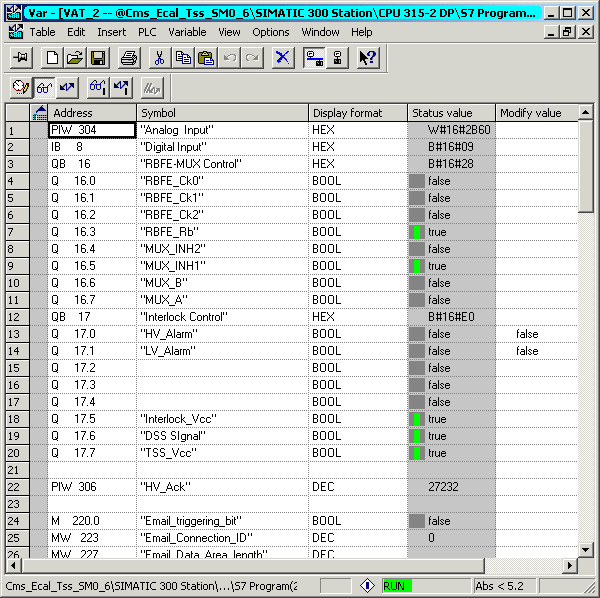Select the PIW 304 address cell
Screen dimensions: 600x598
click(92, 130)
